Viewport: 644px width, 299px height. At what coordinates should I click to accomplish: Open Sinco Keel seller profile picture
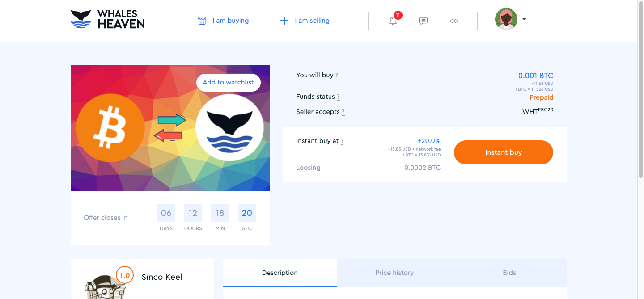coord(105,284)
